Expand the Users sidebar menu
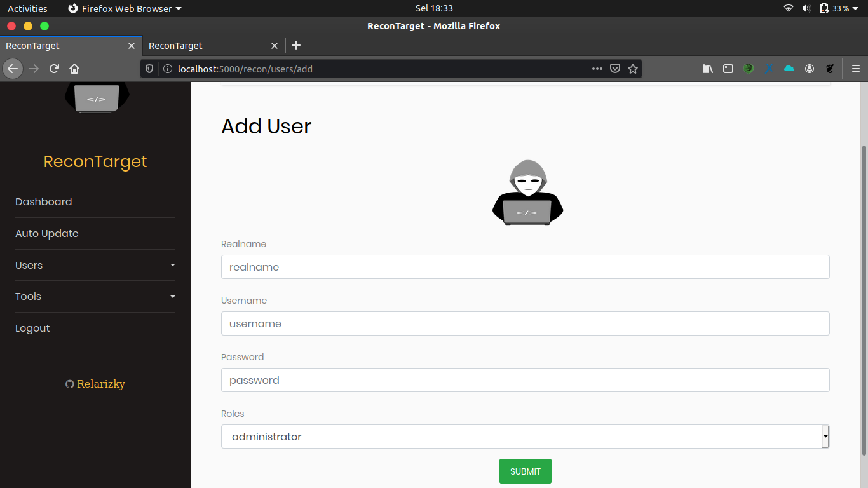The image size is (868, 488). (95, 265)
